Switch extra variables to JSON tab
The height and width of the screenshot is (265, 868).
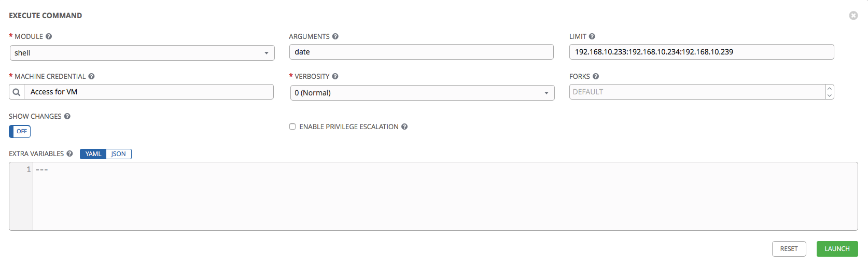click(118, 154)
